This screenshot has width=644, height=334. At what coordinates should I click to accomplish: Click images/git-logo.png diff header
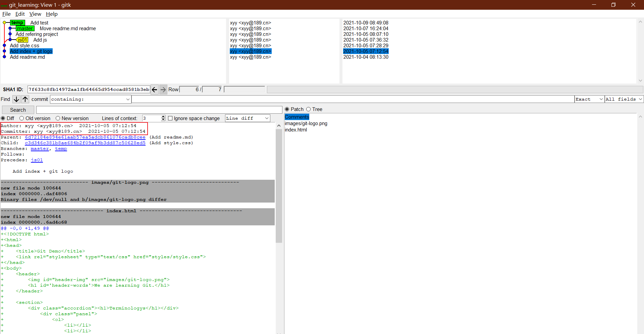pos(120,182)
